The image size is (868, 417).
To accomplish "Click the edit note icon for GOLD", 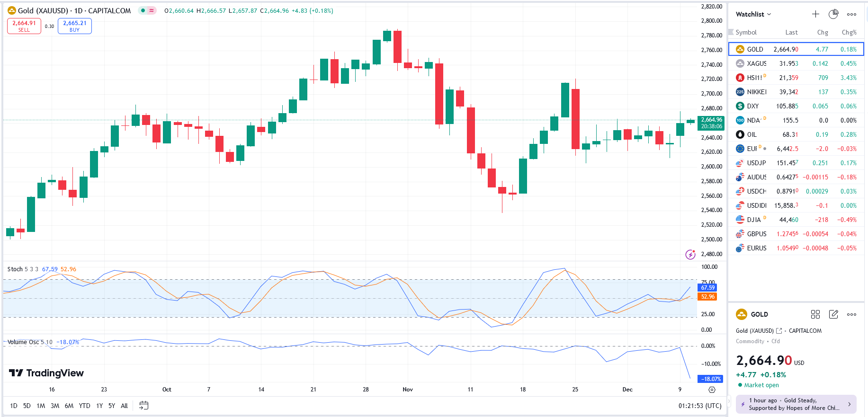I will (833, 314).
